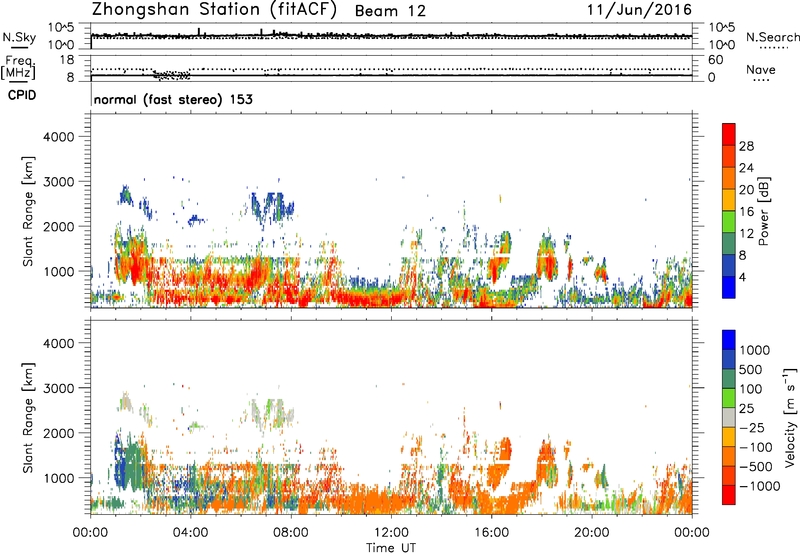This screenshot has height=554, width=800.
Task: Click the 'Freq. [MHz]' axis label
Action: 18,67
